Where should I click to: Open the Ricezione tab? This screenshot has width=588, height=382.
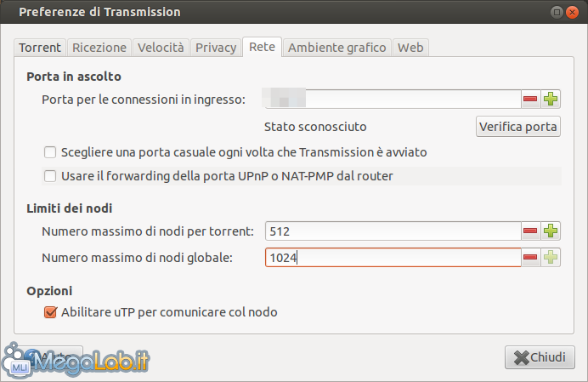tap(99, 48)
